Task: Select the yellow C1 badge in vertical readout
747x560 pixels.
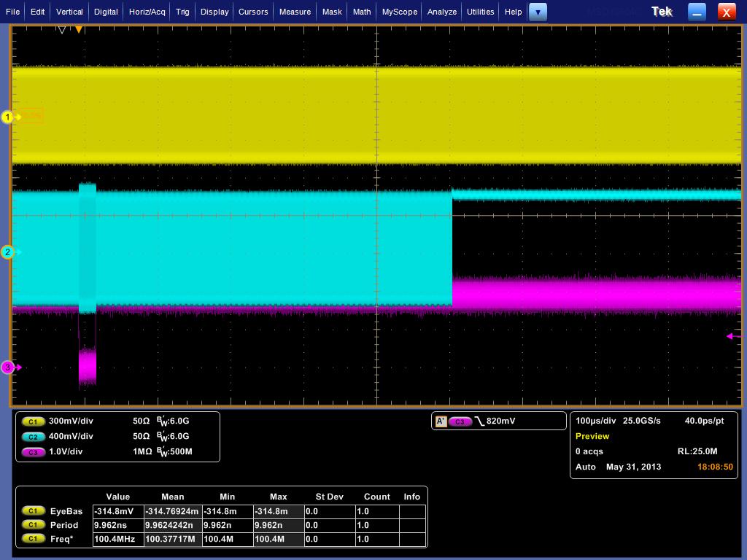Action: click(33, 421)
